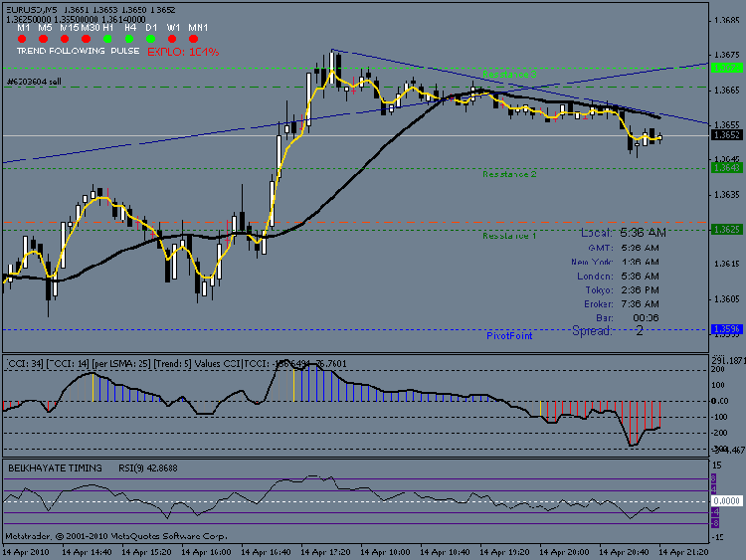Screen dimensions: 746x560
Task: Click the Resistance 3 level label
Action: point(509,75)
